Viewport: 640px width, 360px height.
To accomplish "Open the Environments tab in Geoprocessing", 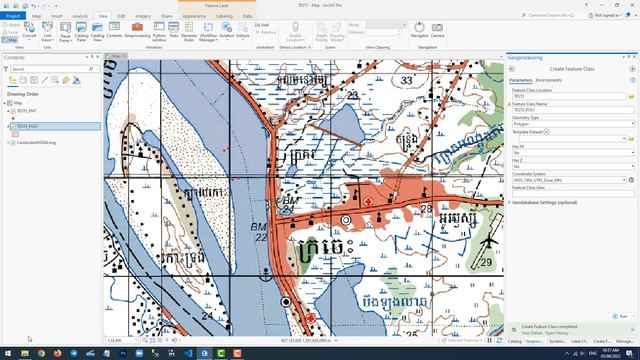I will point(548,80).
